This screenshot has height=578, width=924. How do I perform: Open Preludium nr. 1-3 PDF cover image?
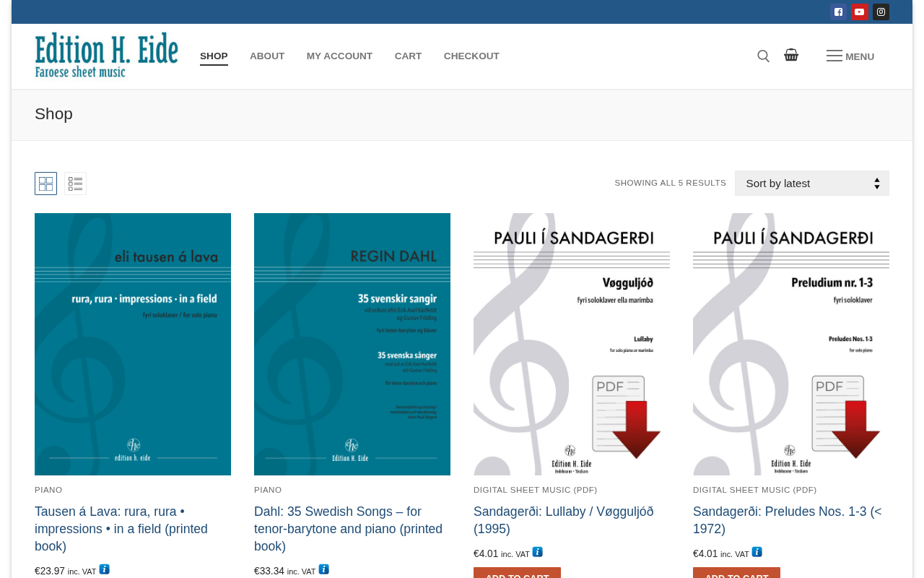(x=791, y=344)
